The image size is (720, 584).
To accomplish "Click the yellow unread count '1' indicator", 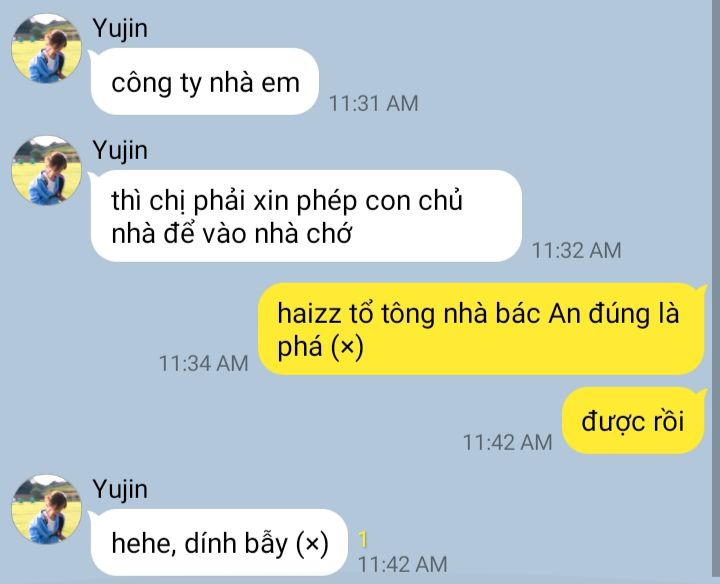I will tap(363, 539).
